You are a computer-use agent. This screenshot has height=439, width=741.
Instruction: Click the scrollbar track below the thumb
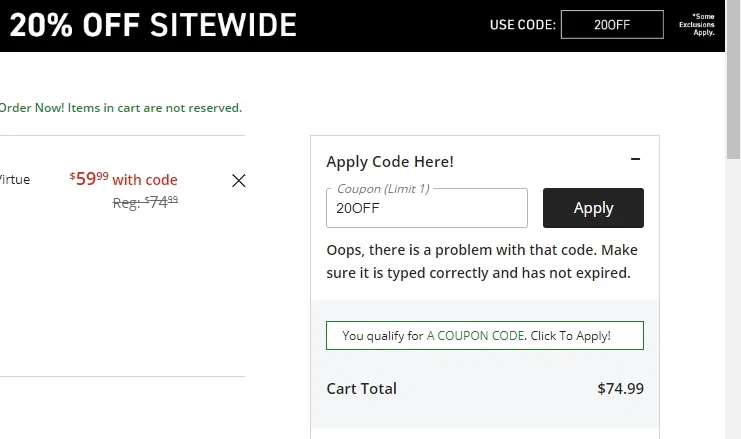click(x=733, y=300)
